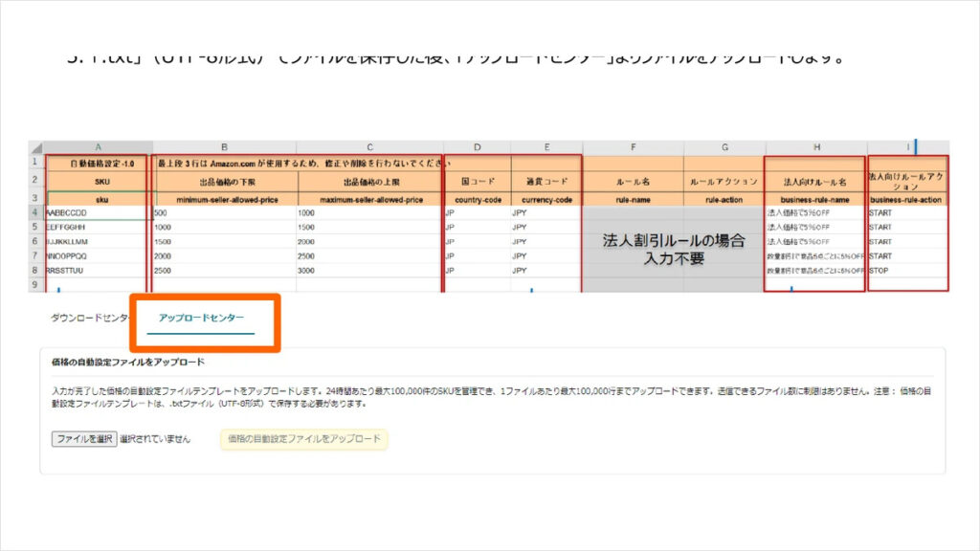Viewport: 980px width, 551px height.
Task: Click the maximum-seller-allowed-price cell
Action: (371, 200)
